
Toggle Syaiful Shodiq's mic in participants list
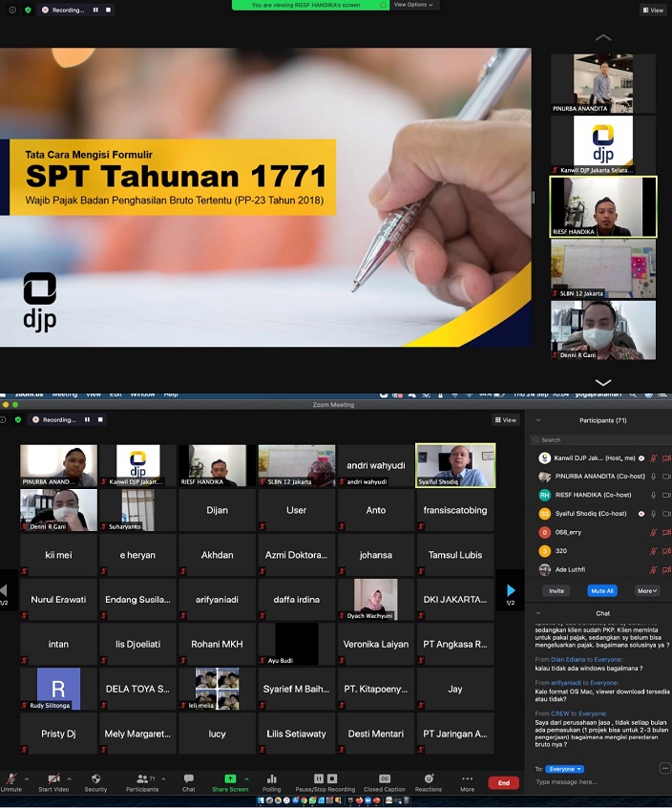click(x=653, y=513)
